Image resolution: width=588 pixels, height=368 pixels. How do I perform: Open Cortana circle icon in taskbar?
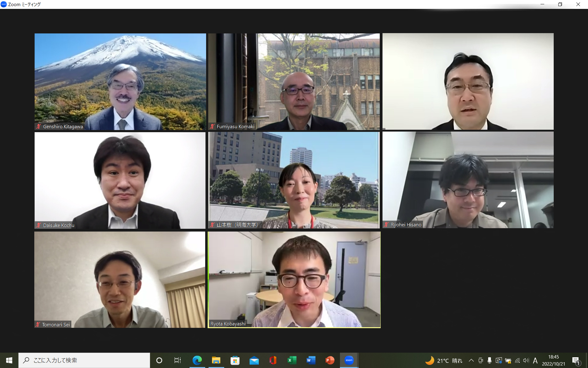159,360
